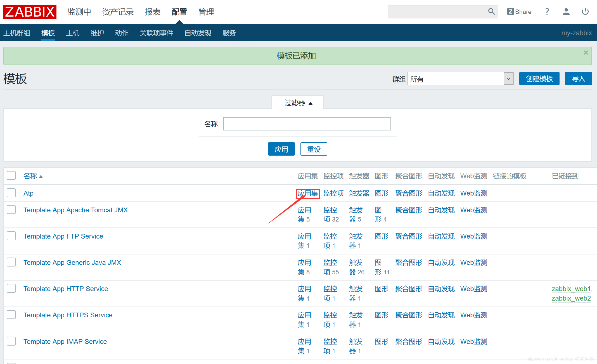Open the 管理 top menu
This screenshot has height=364, width=597.
(206, 12)
